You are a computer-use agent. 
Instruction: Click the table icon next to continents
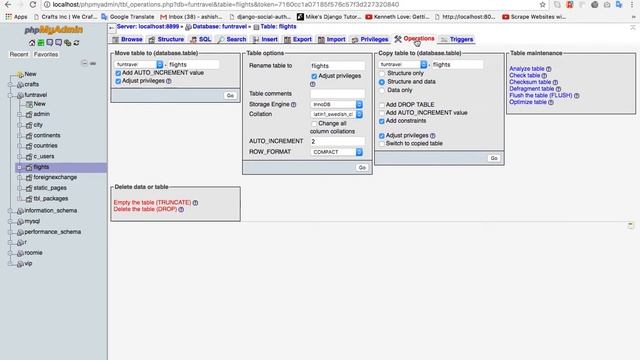click(x=29, y=136)
